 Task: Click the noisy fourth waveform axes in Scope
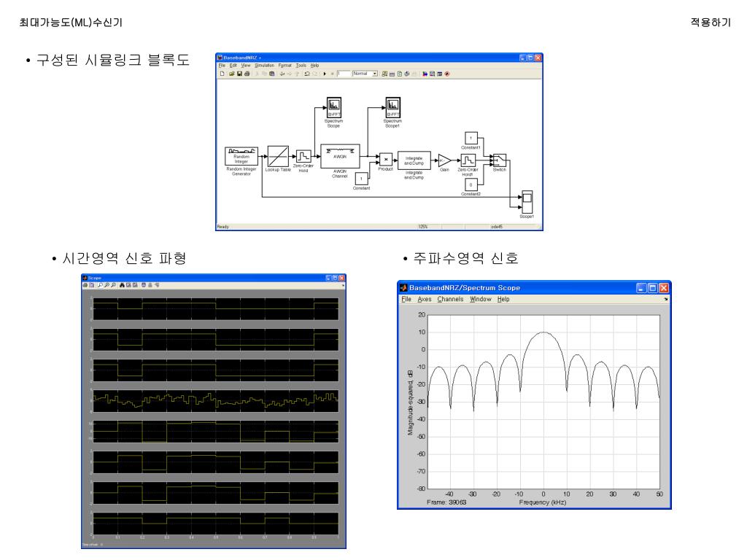(x=215, y=400)
